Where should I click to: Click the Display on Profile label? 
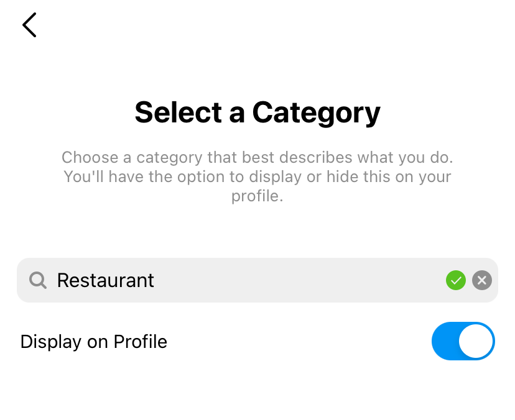(94, 342)
